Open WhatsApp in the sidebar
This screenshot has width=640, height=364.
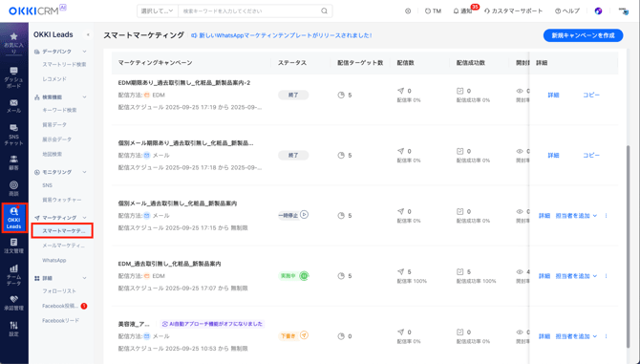[x=53, y=261]
